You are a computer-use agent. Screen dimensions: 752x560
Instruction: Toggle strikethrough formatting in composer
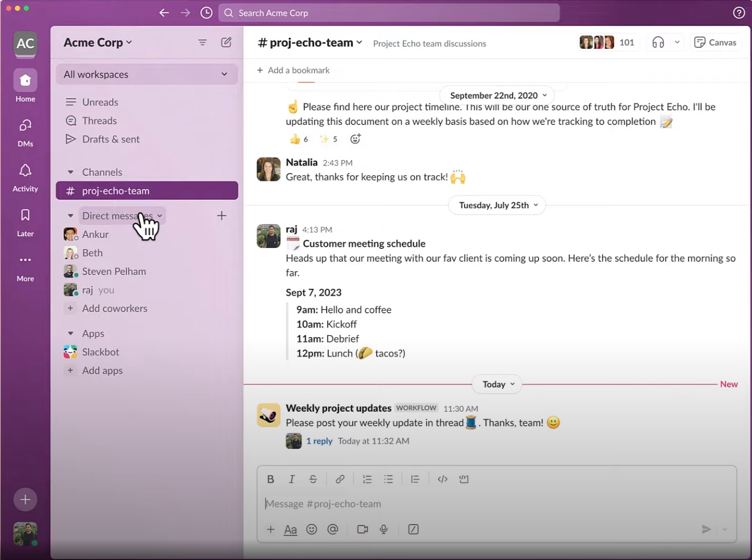coord(313,479)
